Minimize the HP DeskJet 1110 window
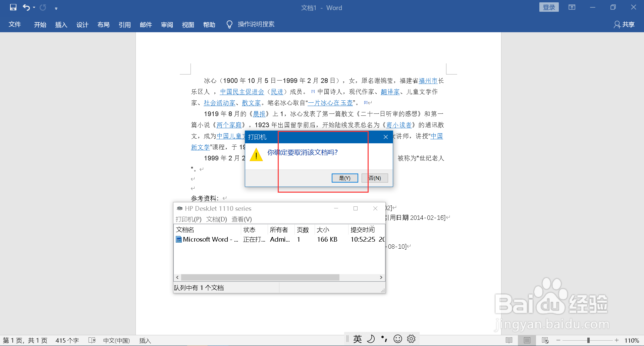The height and width of the screenshot is (346, 644). [x=336, y=208]
